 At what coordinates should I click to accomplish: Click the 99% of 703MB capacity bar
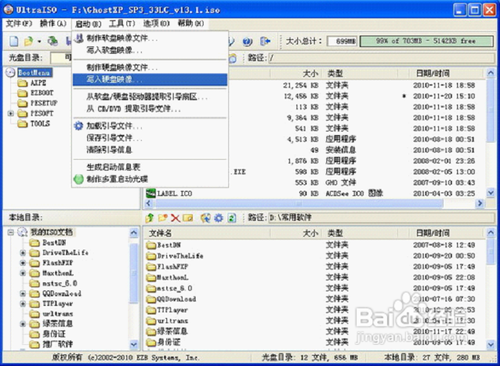pos(426,41)
